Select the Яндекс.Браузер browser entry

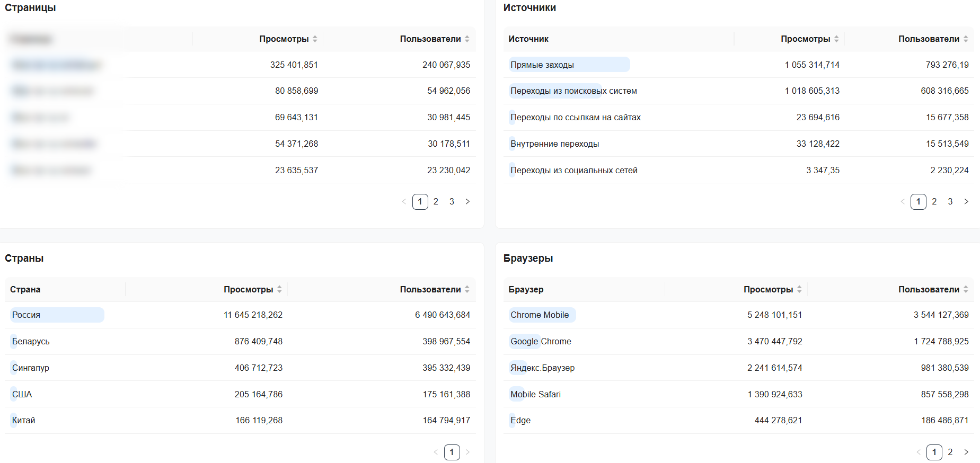click(x=542, y=368)
